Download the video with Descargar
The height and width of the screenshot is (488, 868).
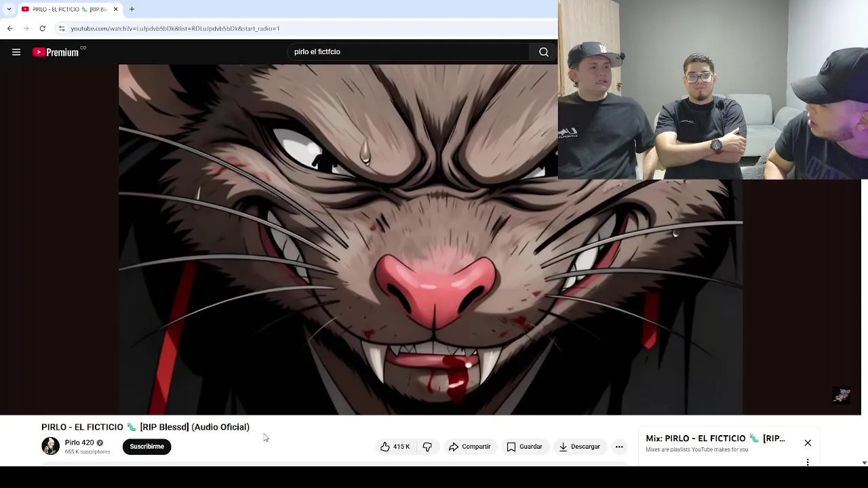pyautogui.click(x=580, y=447)
